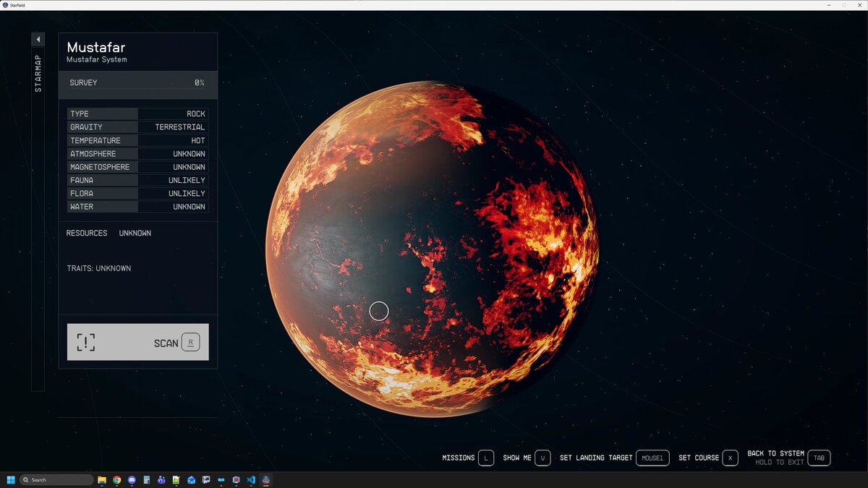The height and width of the screenshot is (488, 868).
Task: Open MISSIONS
Action: (x=459, y=458)
